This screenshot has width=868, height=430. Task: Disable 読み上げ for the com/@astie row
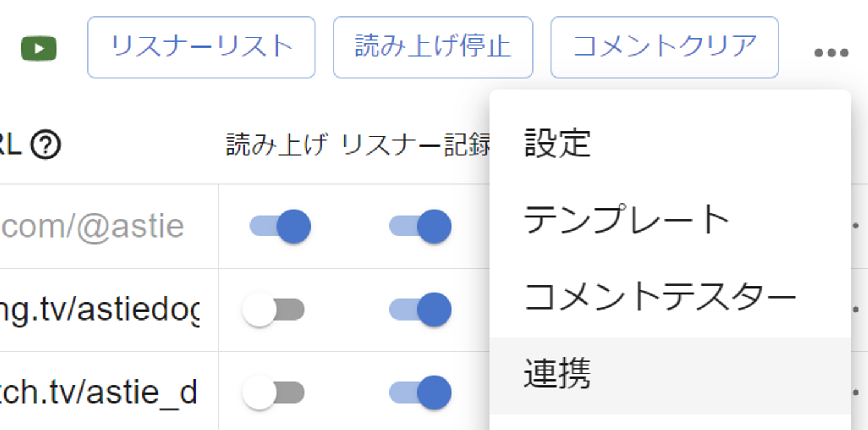pyautogui.click(x=281, y=226)
